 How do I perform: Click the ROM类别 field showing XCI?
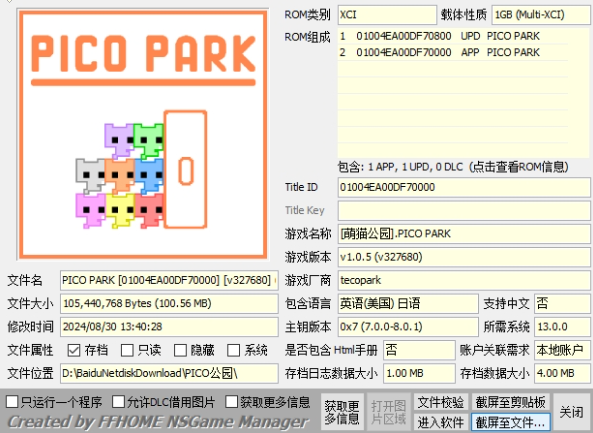point(387,15)
